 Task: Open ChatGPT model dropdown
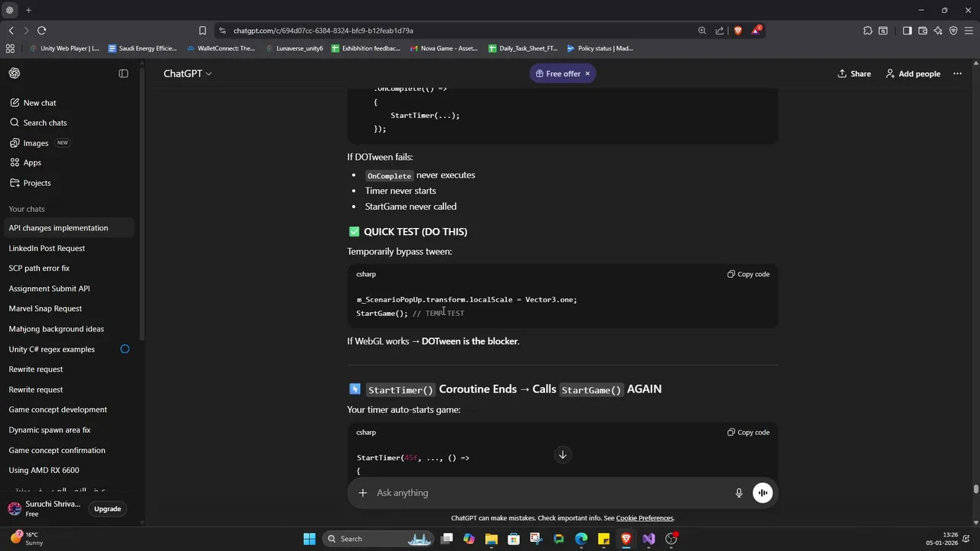point(188,73)
